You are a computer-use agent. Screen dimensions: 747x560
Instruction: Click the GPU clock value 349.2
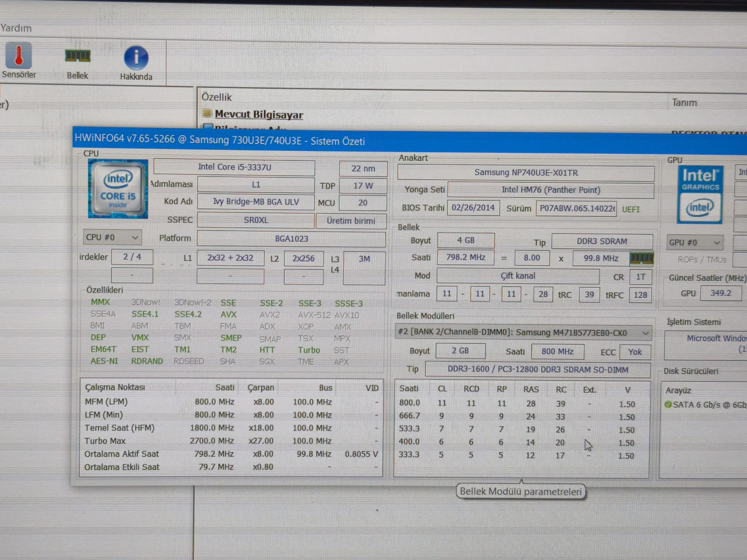(721, 293)
